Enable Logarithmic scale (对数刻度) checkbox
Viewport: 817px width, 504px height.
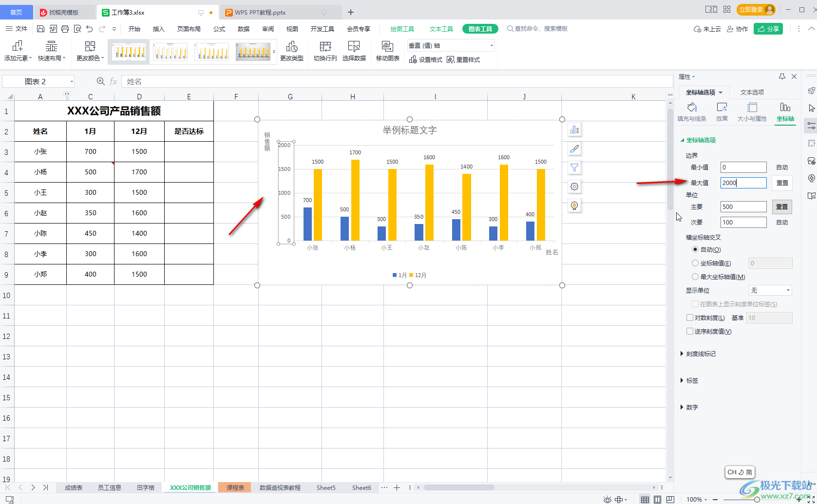point(690,317)
